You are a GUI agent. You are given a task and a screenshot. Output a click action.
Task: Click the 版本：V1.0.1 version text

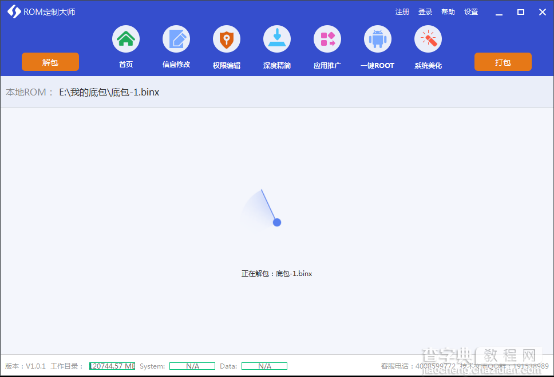pos(25,366)
